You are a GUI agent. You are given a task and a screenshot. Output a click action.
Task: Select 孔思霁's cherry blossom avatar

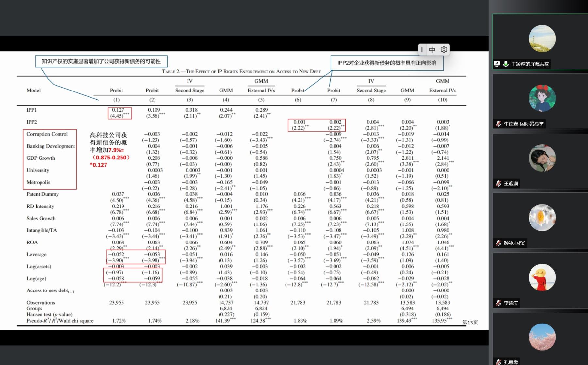542,337
